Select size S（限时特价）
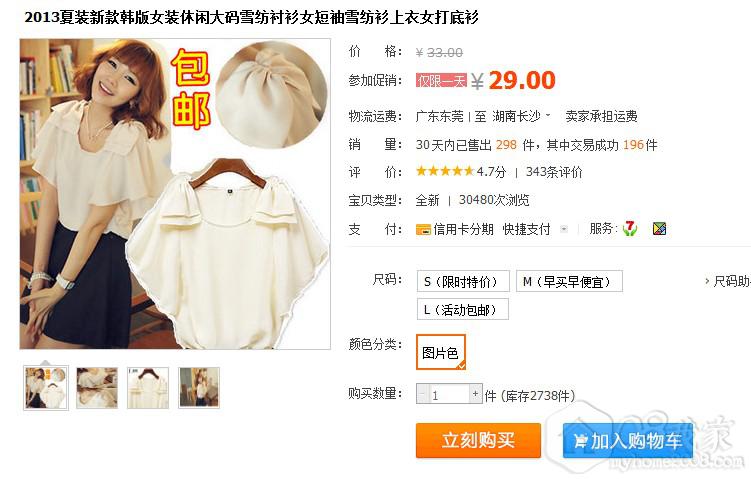 pos(463,281)
